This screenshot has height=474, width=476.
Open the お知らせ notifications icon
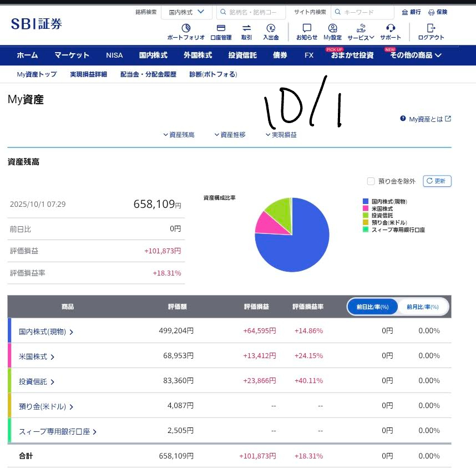[x=307, y=28]
